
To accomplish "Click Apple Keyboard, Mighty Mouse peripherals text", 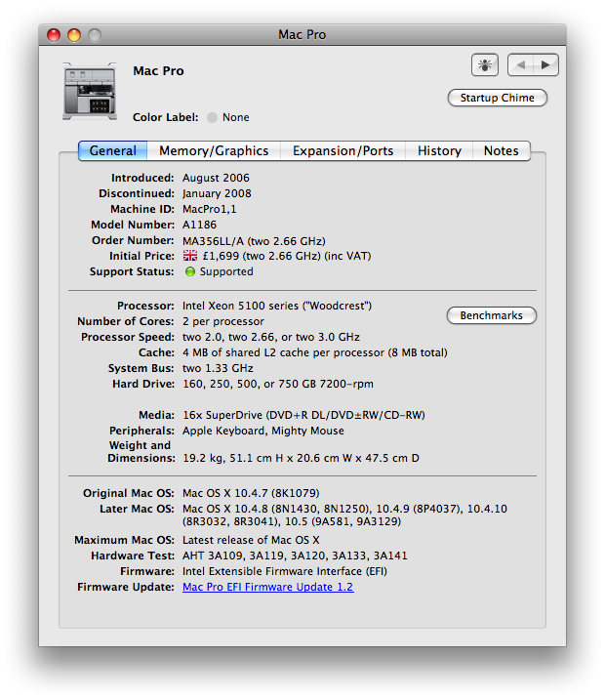I will (x=263, y=431).
